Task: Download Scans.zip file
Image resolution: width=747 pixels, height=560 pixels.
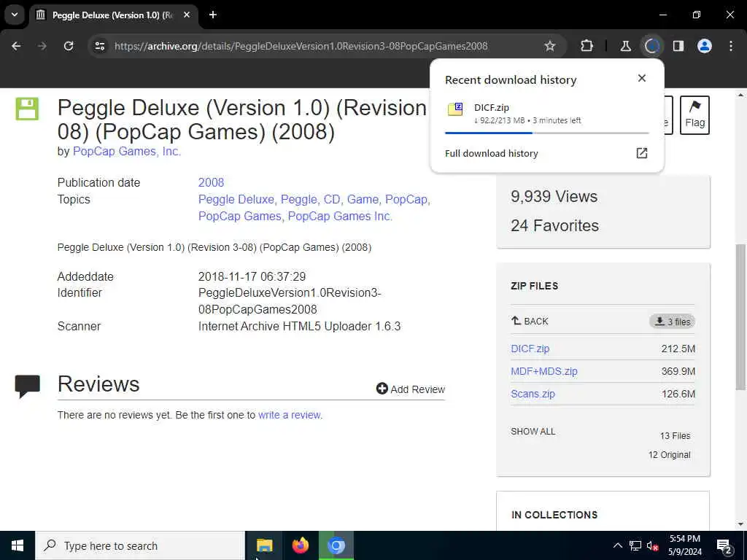Action: (533, 394)
